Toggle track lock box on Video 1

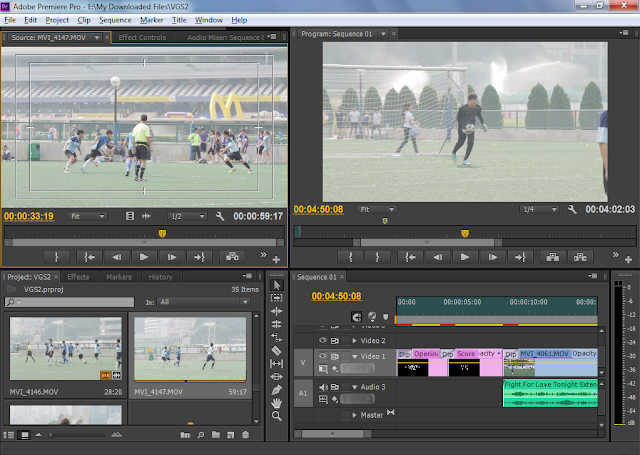click(346, 356)
